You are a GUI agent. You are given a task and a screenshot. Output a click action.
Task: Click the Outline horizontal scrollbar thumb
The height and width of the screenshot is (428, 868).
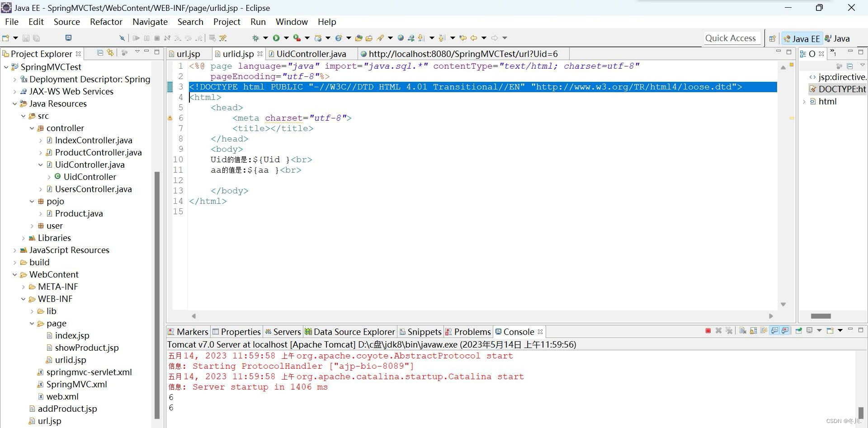pyautogui.click(x=821, y=316)
